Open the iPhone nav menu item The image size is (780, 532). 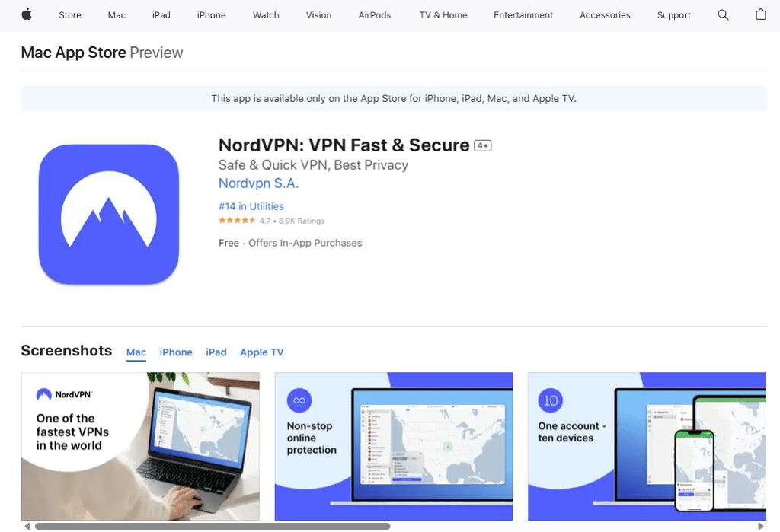tap(212, 15)
